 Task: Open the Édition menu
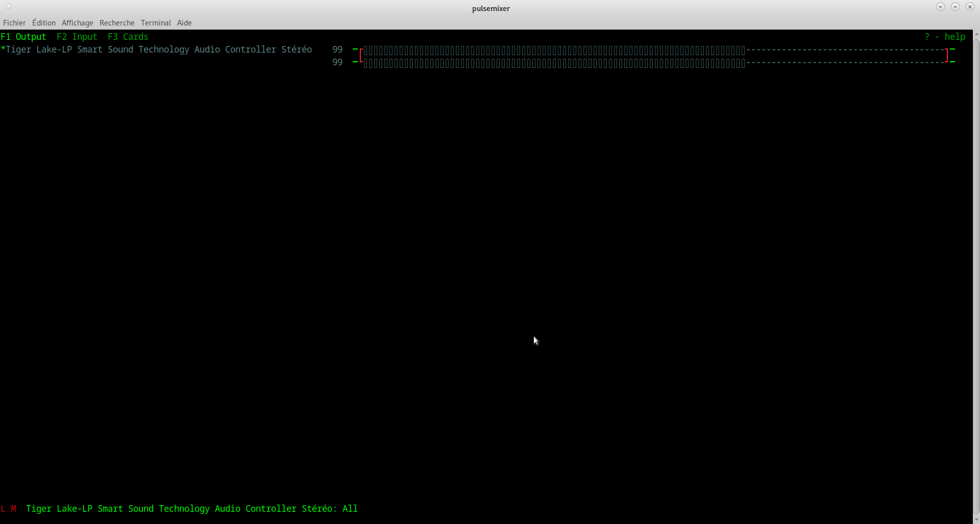pyautogui.click(x=44, y=23)
